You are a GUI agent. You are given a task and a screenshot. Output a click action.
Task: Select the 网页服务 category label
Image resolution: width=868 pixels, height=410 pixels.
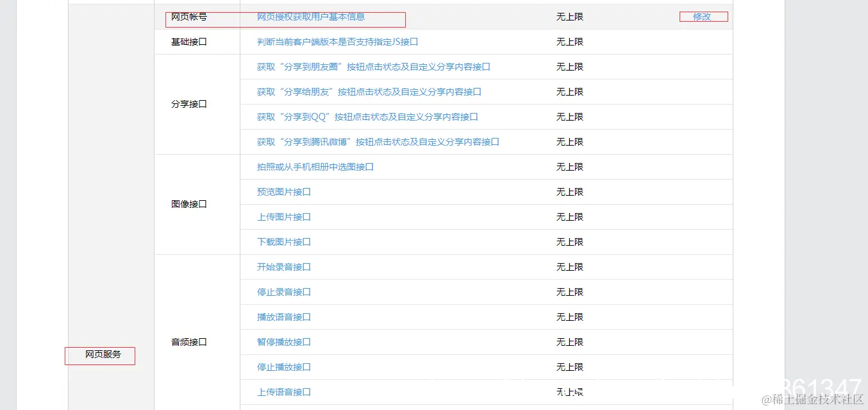[99, 355]
